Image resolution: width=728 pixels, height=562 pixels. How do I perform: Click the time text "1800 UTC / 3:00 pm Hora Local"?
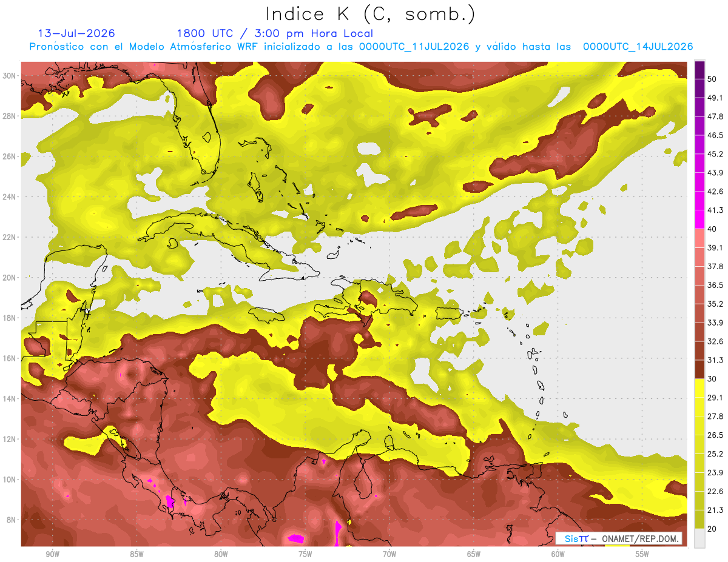coord(275,33)
